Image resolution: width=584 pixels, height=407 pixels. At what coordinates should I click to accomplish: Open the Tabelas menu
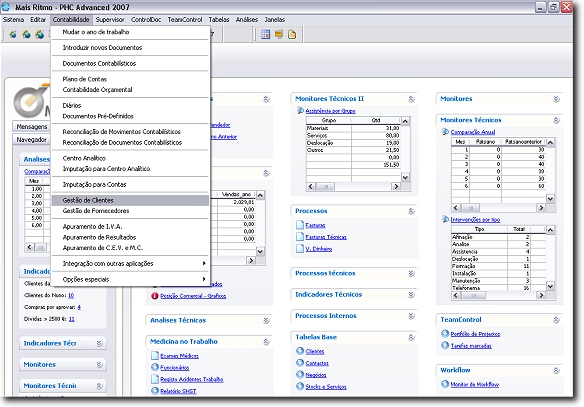pos(219,19)
